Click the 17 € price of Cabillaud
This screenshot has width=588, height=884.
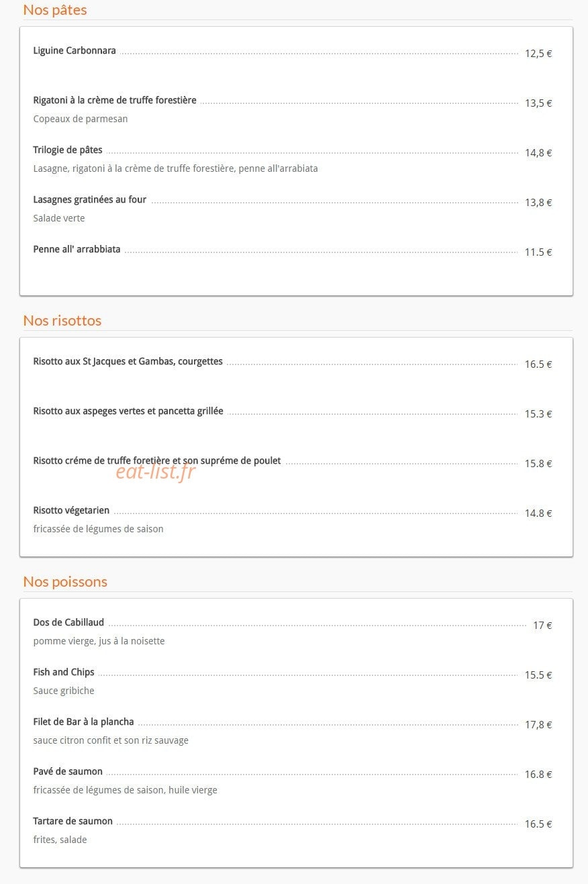pyautogui.click(x=542, y=625)
